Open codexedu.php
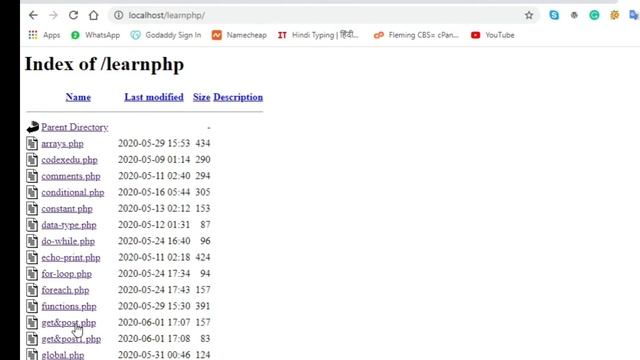The image size is (640, 360). click(69, 160)
